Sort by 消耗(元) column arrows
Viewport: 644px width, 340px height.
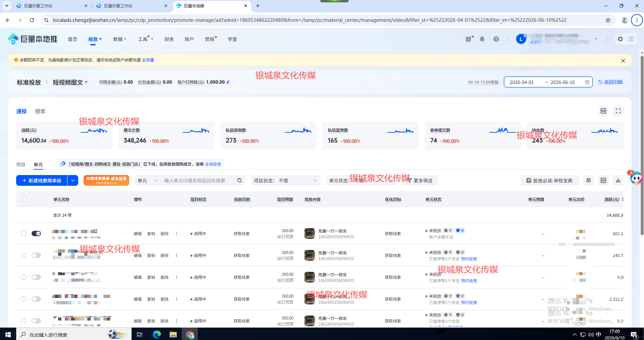[x=623, y=199]
